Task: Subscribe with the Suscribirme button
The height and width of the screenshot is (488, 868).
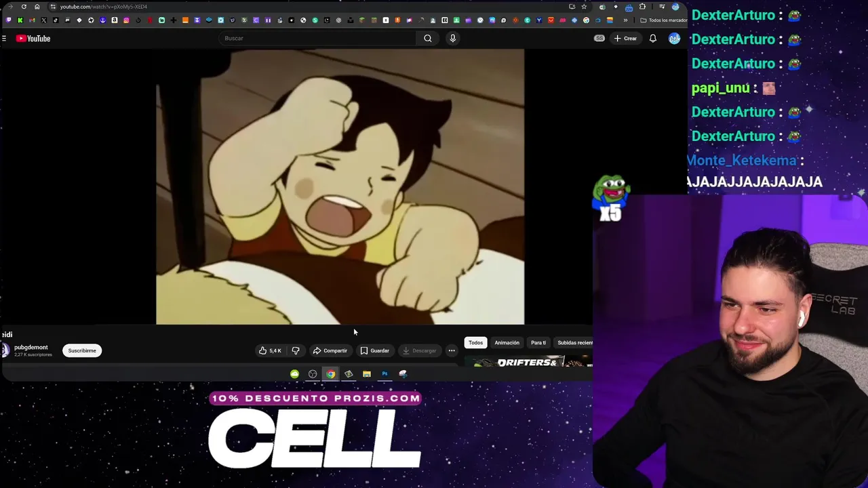Action: tap(82, 350)
